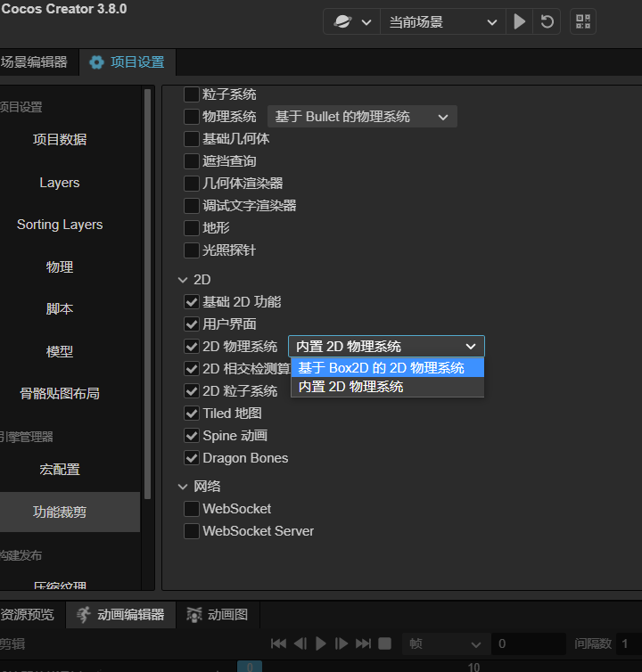The height and width of the screenshot is (672, 642).
Task: Play the animation clip
Action: pos(321,643)
